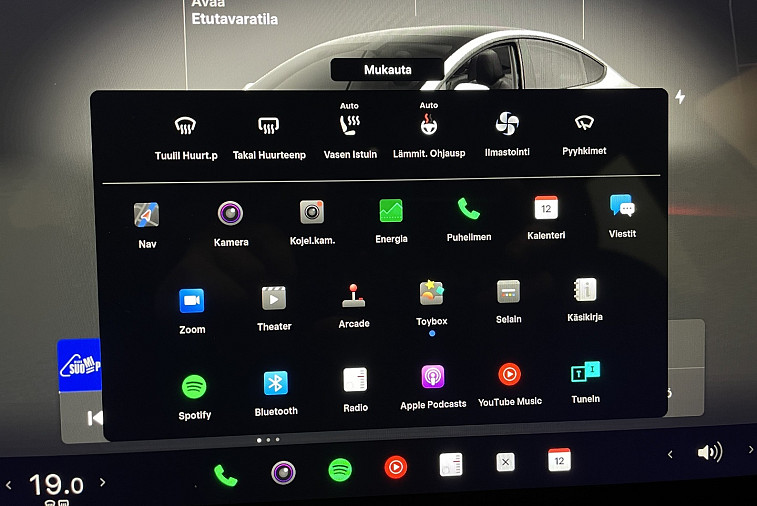Toggle Vasen Istuin seat heater
757x506 pixels.
[x=350, y=125]
